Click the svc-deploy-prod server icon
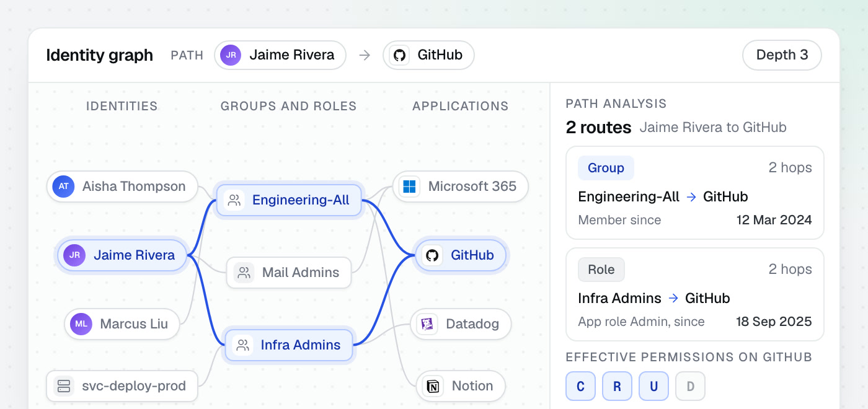The image size is (868, 409). (x=63, y=386)
